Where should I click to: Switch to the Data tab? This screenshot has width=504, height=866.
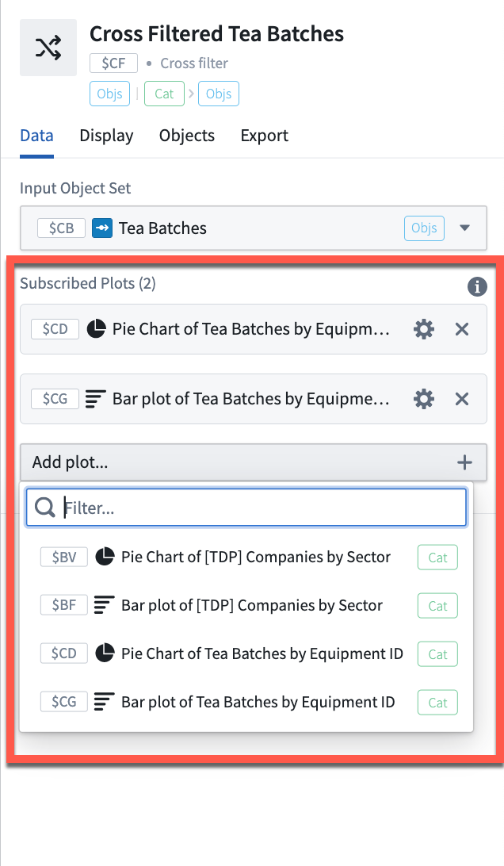[37, 136]
